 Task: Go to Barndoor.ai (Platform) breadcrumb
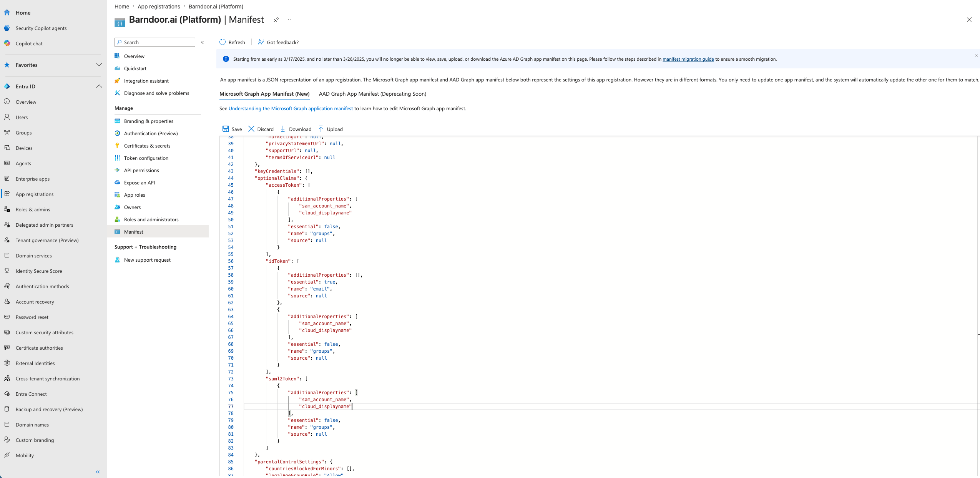pos(216,7)
